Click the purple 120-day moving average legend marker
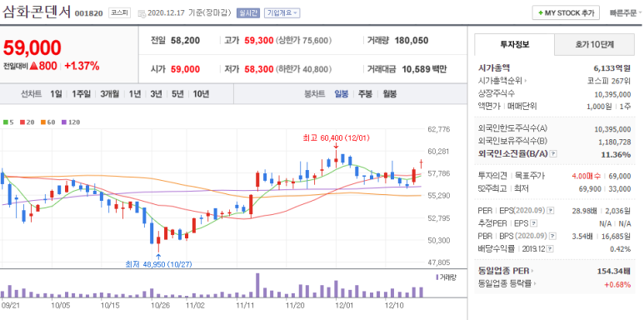Screen dimensions: 644x320 63,122
